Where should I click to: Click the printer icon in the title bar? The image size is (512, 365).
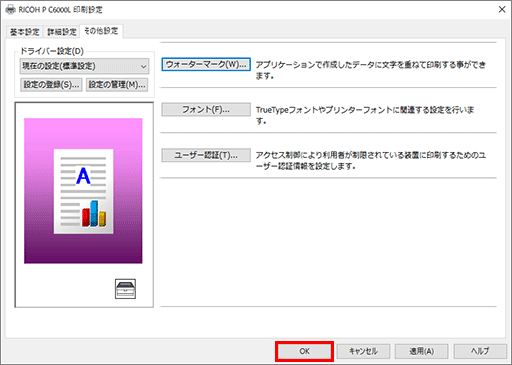pos(10,10)
